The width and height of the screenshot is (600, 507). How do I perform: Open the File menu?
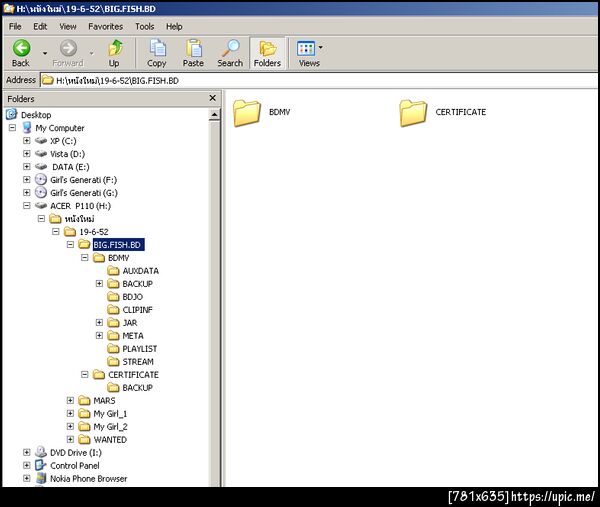click(15, 26)
